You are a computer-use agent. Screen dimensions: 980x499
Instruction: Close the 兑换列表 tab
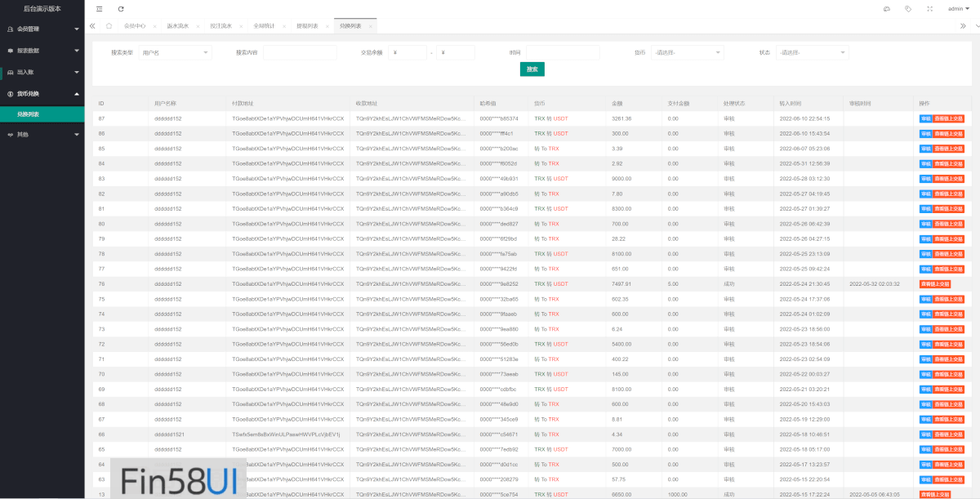tap(370, 26)
